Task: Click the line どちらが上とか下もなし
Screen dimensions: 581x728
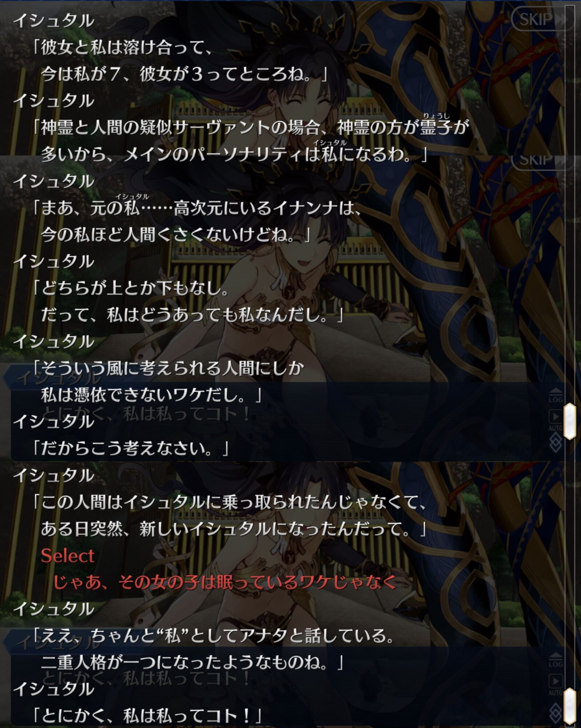Action: (130, 288)
